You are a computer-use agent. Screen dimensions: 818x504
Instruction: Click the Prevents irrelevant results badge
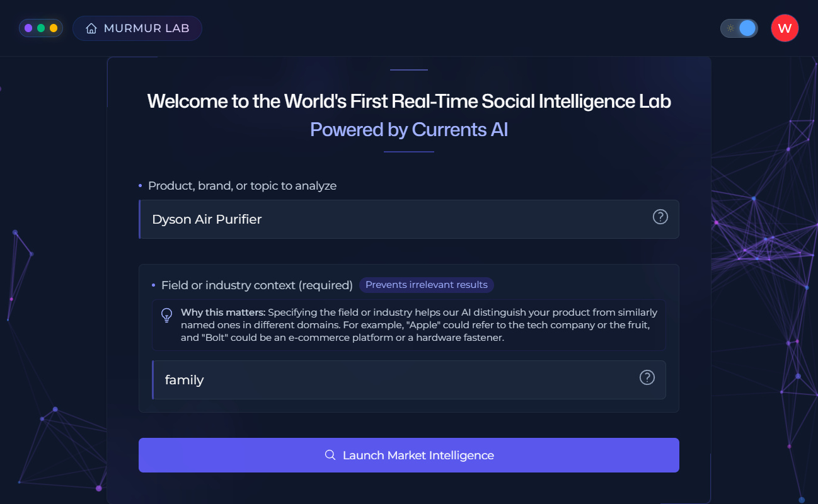(x=427, y=285)
